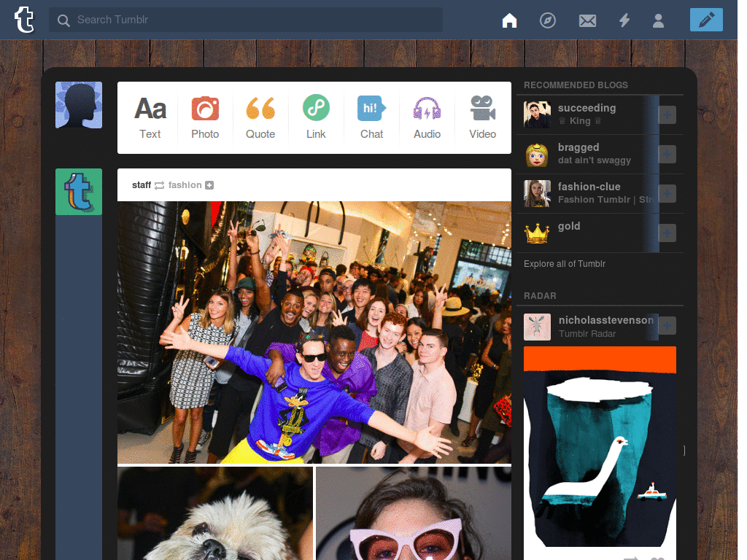
Task: Create a new Photo post
Action: (x=205, y=117)
